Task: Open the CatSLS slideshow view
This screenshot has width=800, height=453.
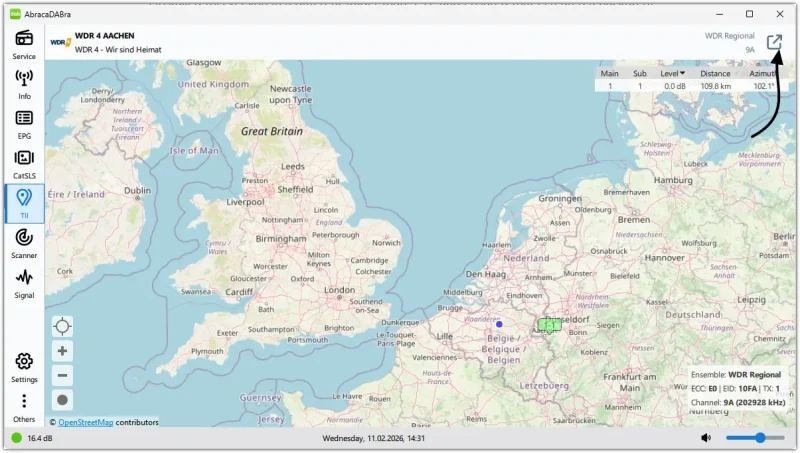Action: point(24,163)
